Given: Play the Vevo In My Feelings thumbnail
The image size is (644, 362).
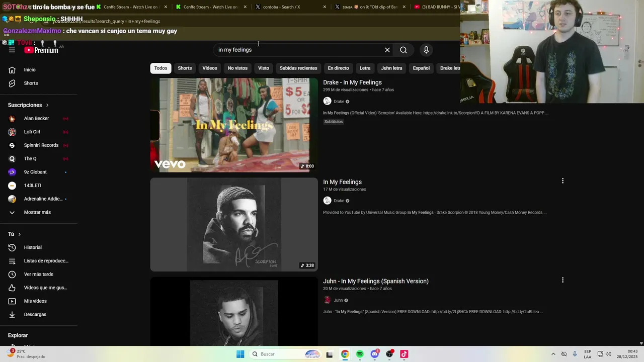Looking at the screenshot, I should click(x=234, y=125).
